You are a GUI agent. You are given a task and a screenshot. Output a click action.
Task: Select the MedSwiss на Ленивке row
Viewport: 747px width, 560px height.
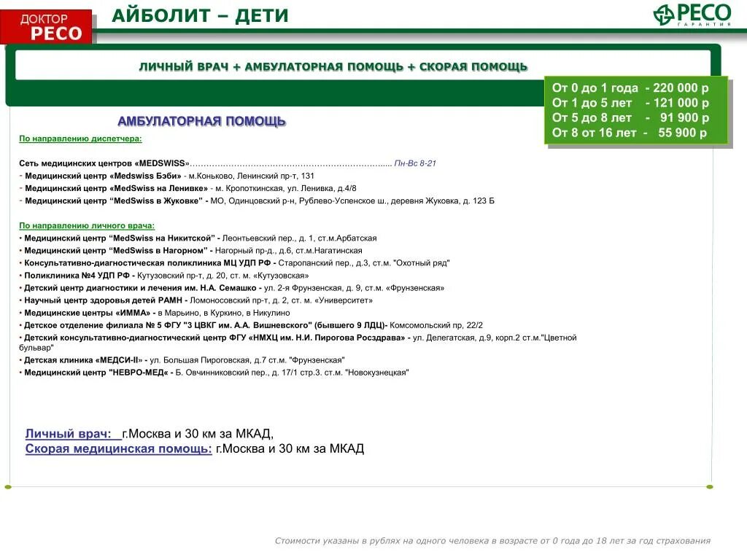click(x=187, y=188)
